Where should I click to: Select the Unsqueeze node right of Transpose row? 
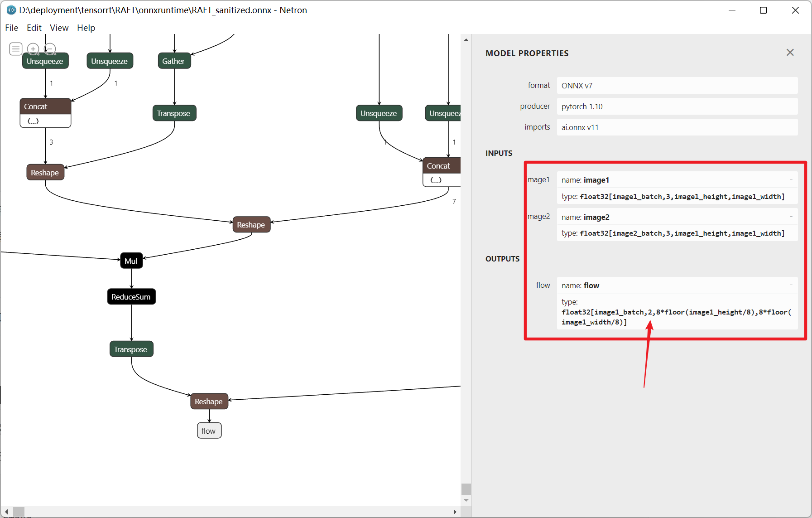(379, 113)
